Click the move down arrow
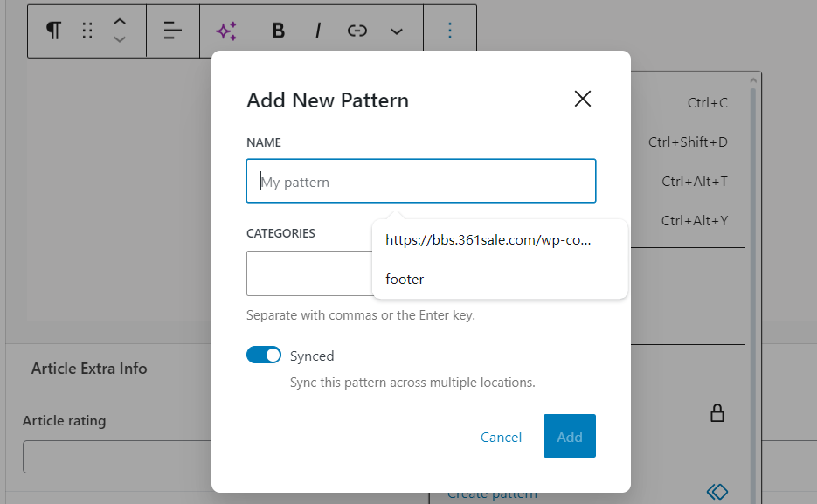817x504 pixels. pos(120,39)
